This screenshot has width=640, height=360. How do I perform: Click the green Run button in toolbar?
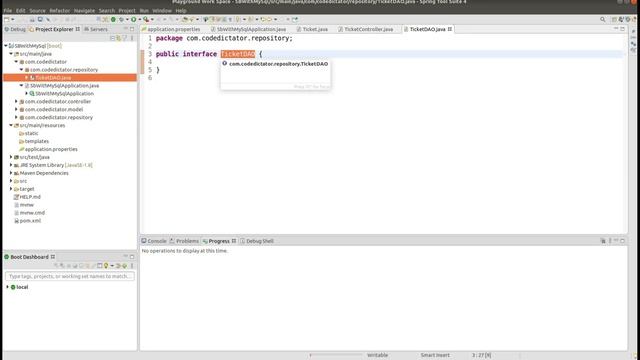coord(133,19)
